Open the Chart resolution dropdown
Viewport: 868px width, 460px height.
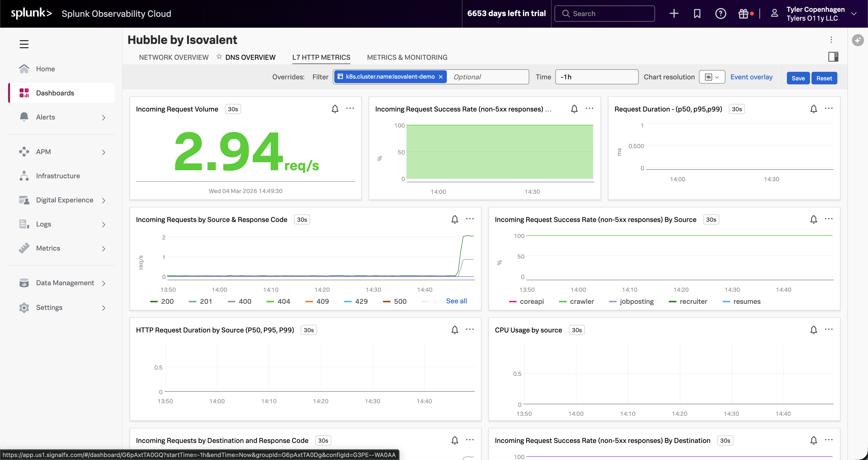click(712, 77)
